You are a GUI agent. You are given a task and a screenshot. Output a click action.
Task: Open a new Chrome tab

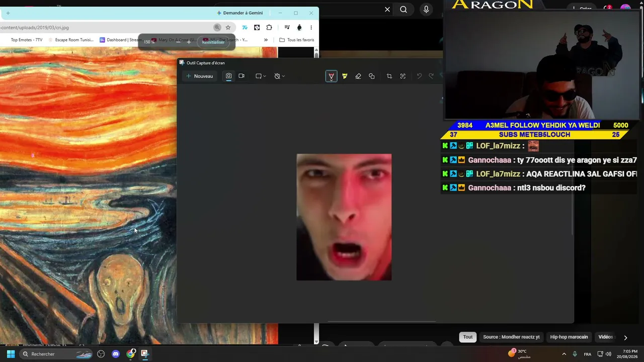(x=8, y=13)
